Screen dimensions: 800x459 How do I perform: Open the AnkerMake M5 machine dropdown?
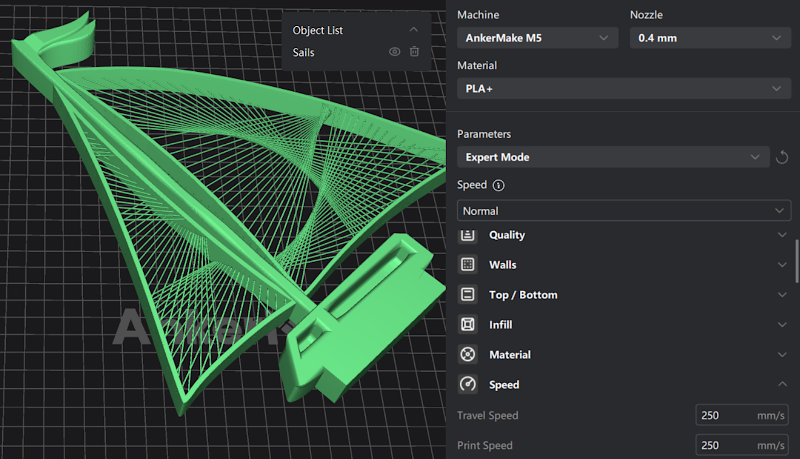[x=537, y=38]
